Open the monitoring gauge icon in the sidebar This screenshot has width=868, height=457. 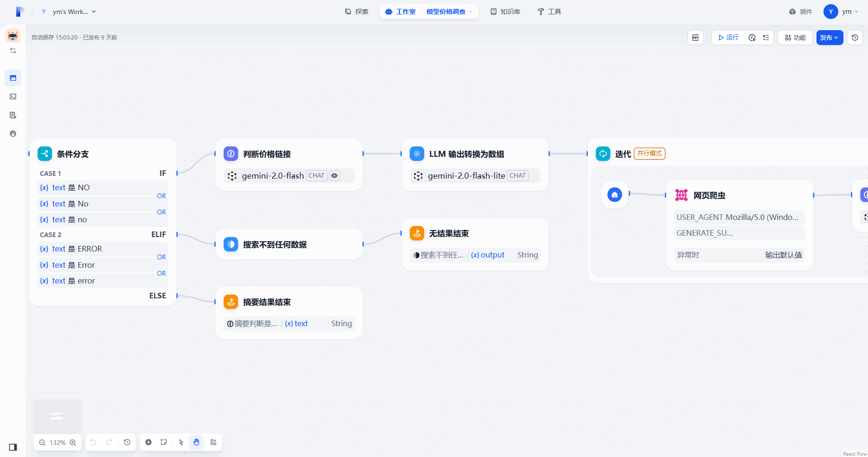click(13, 134)
